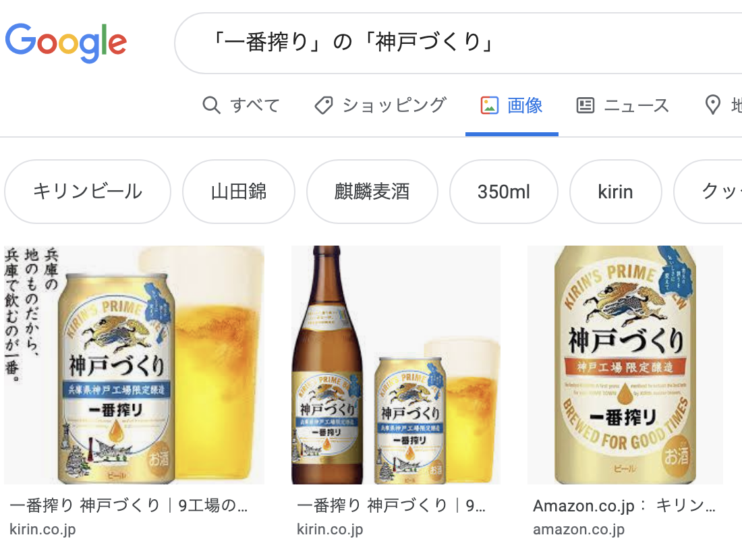Click the price tag icon for ショッピング
742x560 pixels.
coord(324,105)
